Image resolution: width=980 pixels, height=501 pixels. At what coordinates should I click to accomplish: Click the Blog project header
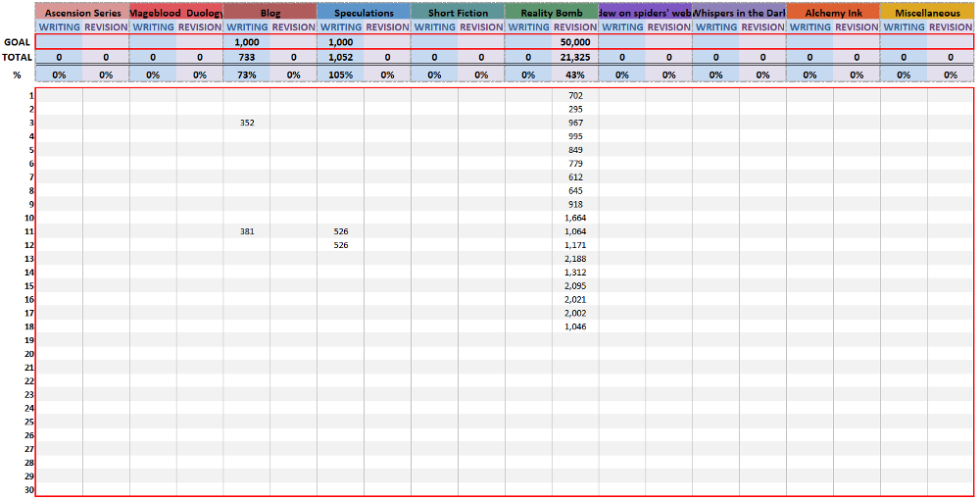pos(269,13)
